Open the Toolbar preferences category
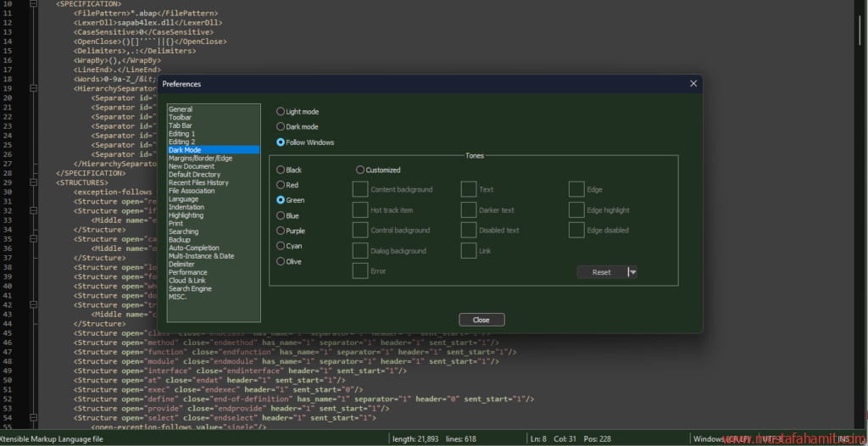 coord(180,118)
